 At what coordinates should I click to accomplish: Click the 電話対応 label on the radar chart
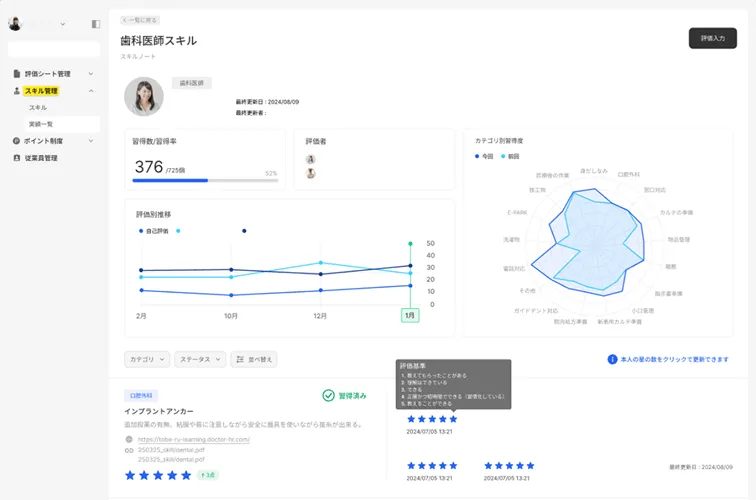[513, 269]
